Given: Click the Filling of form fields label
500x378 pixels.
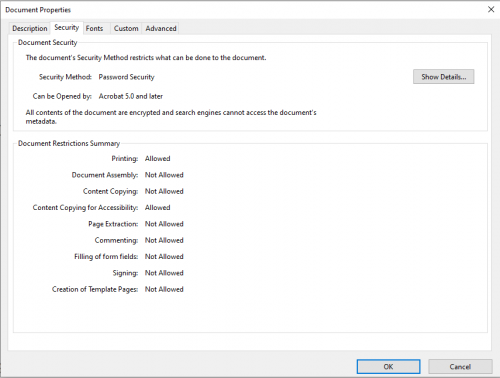Looking at the screenshot, I should 106,257.
